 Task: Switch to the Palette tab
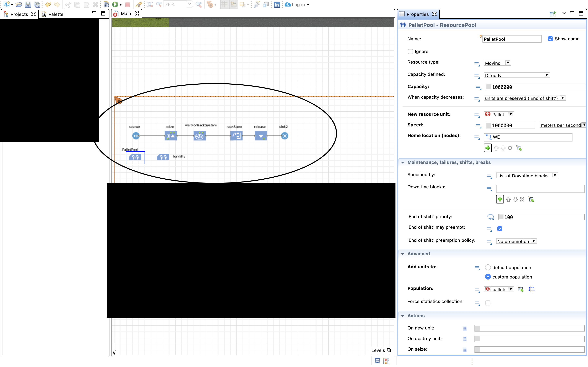pos(53,14)
